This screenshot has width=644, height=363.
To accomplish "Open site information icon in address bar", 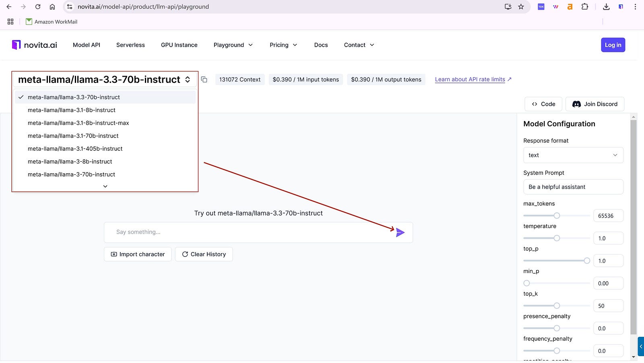I will click(x=70, y=7).
